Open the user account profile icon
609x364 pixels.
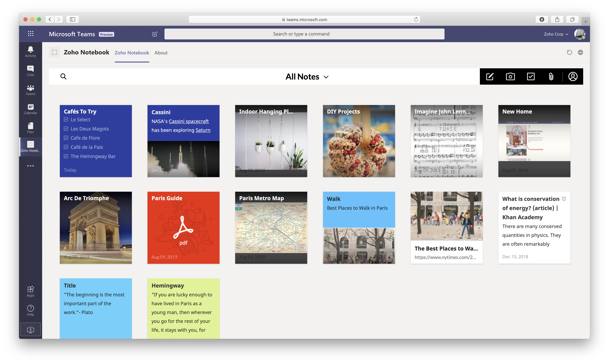pos(573,76)
